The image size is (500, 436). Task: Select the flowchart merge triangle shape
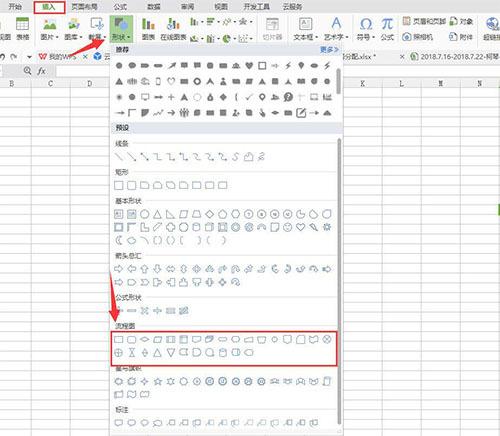click(x=171, y=352)
